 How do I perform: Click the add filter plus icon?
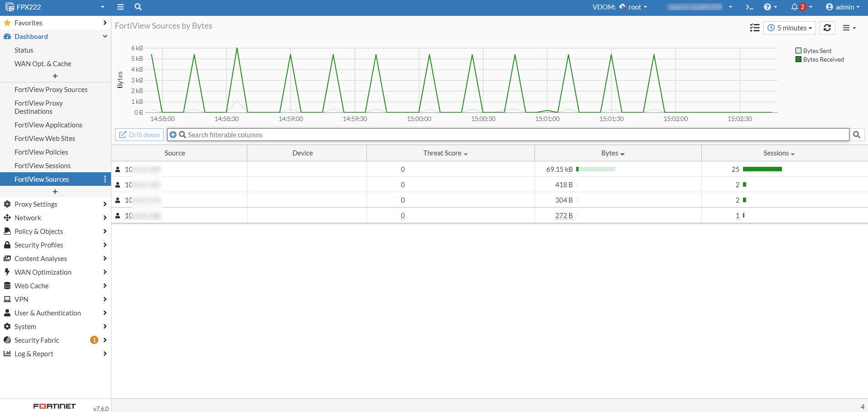pyautogui.click(x=173, y=135)
